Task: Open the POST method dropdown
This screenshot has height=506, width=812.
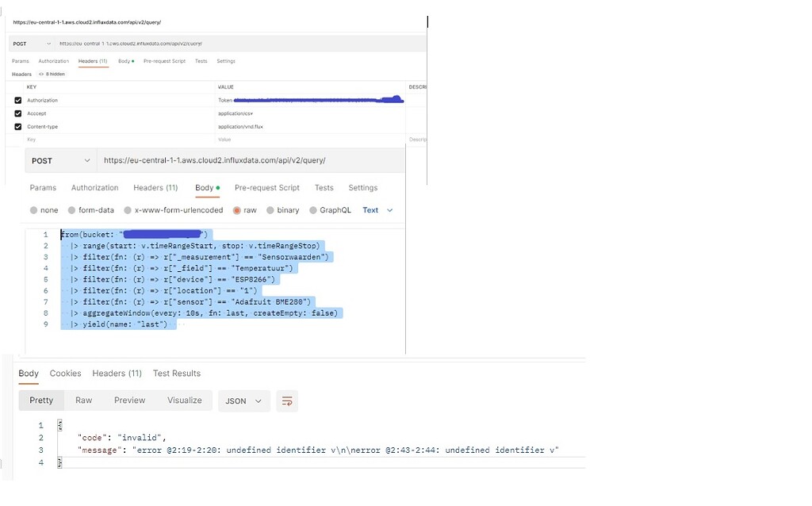Action: coord(60,160)
